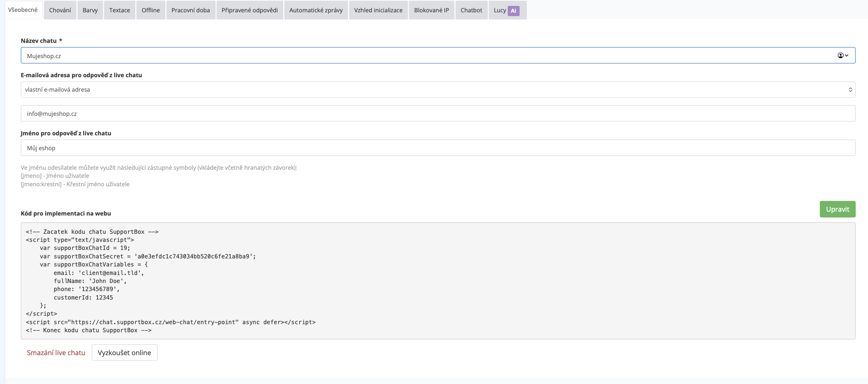Switch to the Chatbot tab

[x=471, y=10]
